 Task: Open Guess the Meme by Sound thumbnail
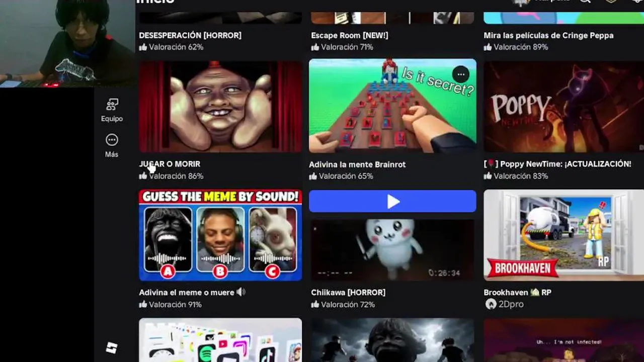pyautogui.click(x=220, y=235)
